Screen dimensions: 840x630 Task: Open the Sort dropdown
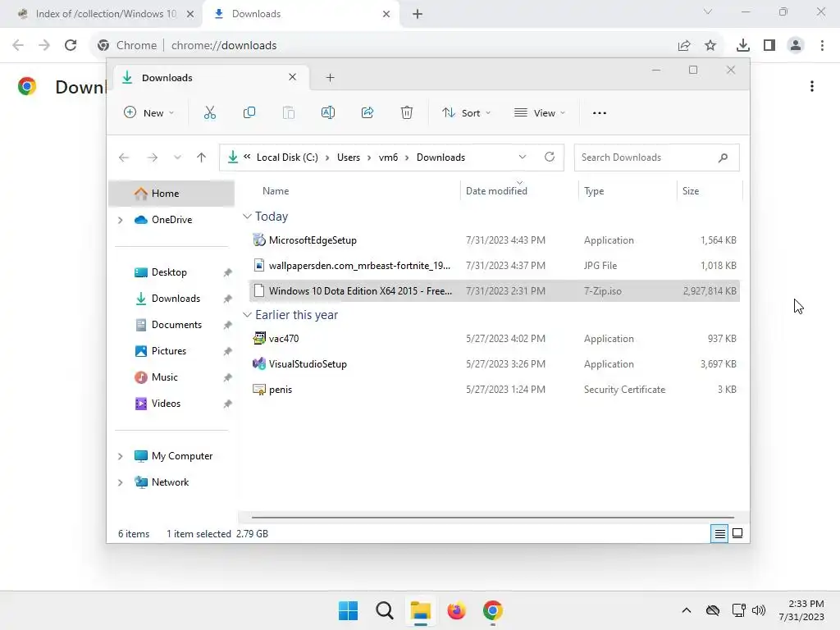(x=466, y=113)
